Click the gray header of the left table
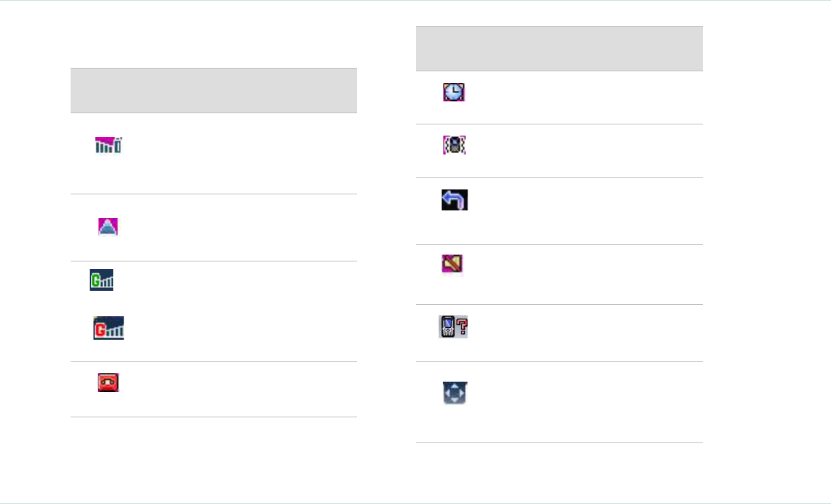 [213, 90]
